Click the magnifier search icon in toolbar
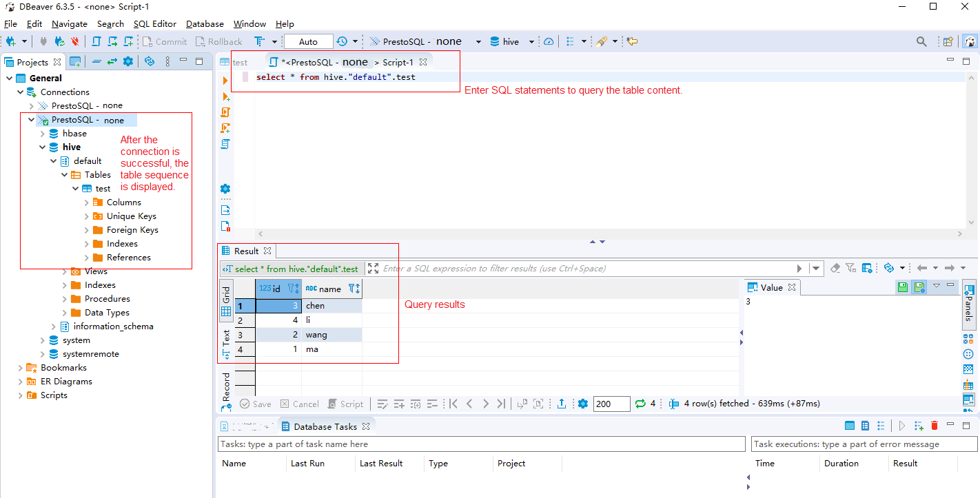Image resolution: width=980 pixels, height=498 pixels. click(921, 41)
